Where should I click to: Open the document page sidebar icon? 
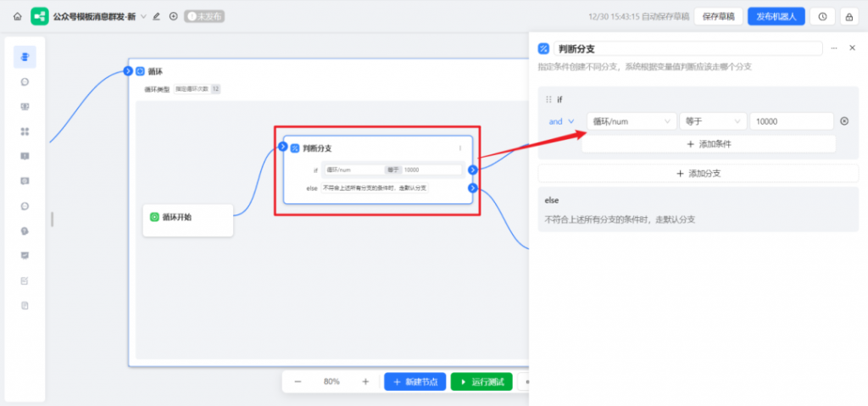point(25,305)
